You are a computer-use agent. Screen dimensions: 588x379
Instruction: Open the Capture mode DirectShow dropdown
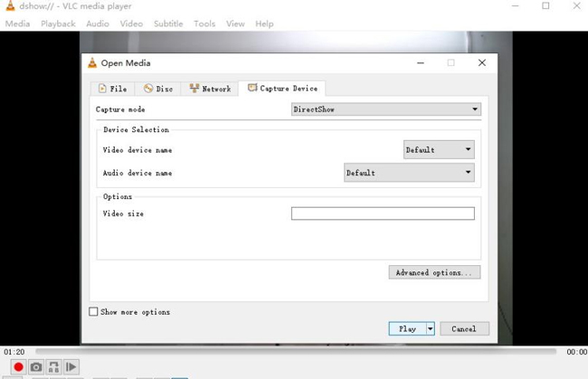coord(386,109)
